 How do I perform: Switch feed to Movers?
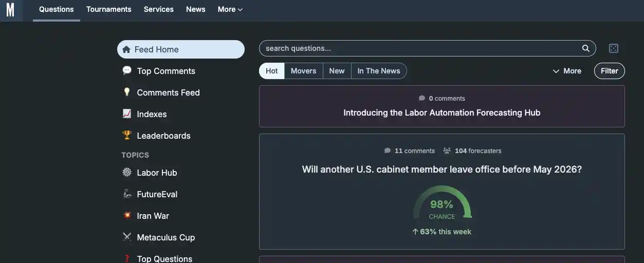[x=303, y=71]
